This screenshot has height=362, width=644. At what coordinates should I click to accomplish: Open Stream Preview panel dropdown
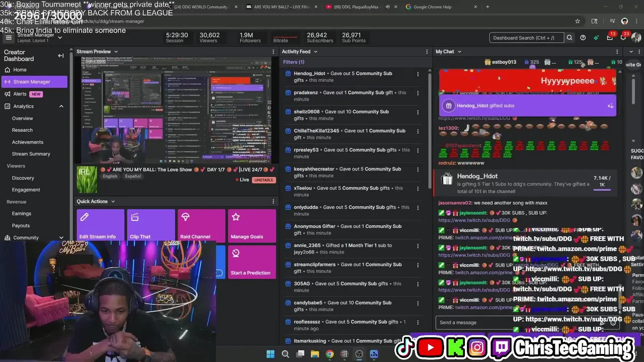point(116,51)
